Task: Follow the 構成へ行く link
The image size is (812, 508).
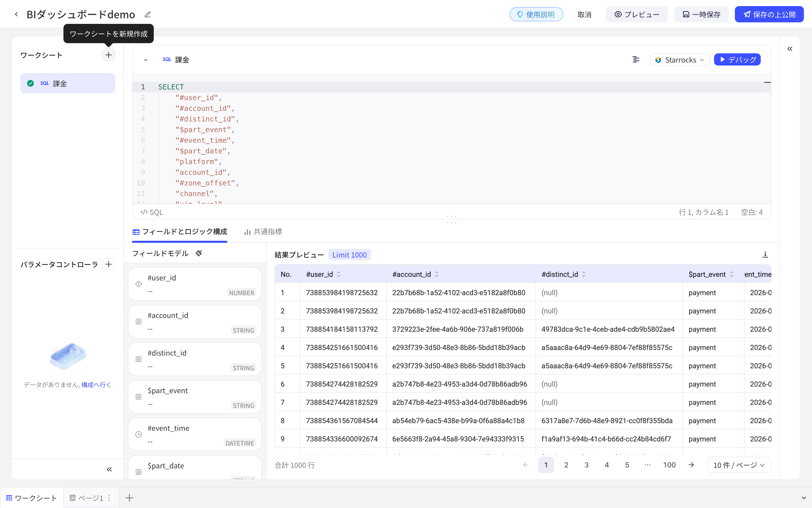Action: [x=96, y=385]
